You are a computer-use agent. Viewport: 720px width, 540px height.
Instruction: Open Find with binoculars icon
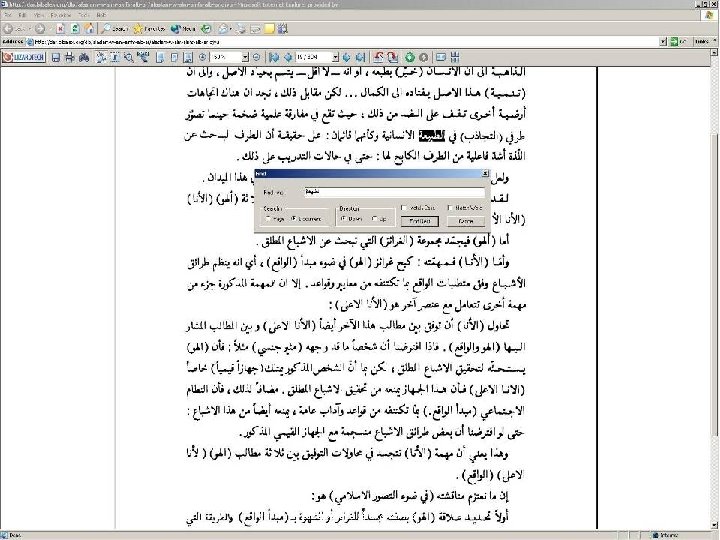(x=84, y=57)
